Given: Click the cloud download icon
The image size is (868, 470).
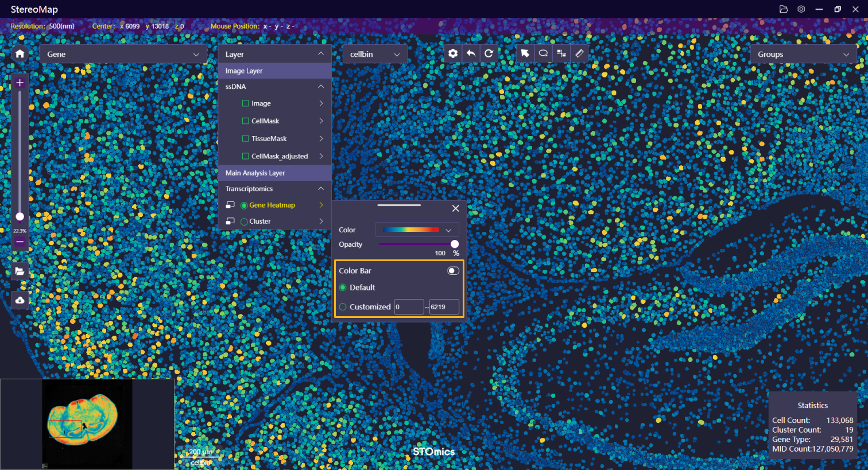Looking at the screenshot, I should 20,300.
